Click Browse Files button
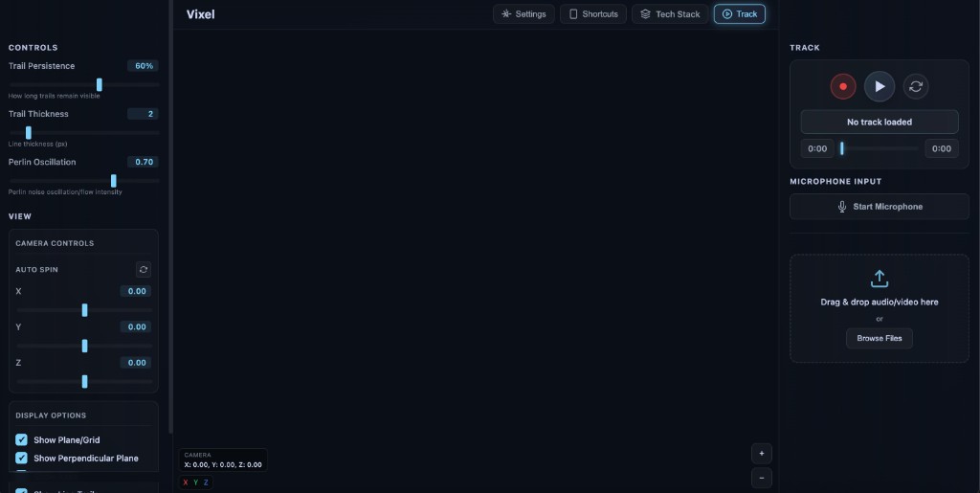 point(880,338)
